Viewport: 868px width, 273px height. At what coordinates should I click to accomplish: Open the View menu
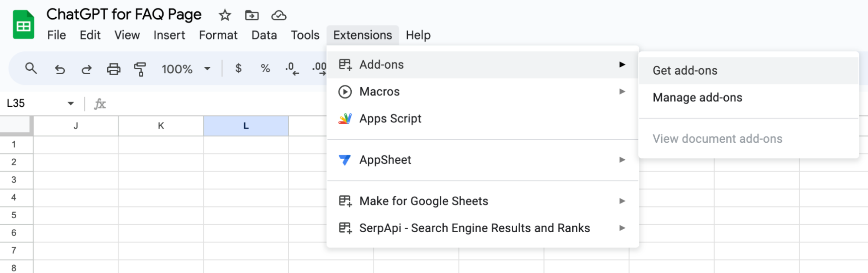coord(127,35)
